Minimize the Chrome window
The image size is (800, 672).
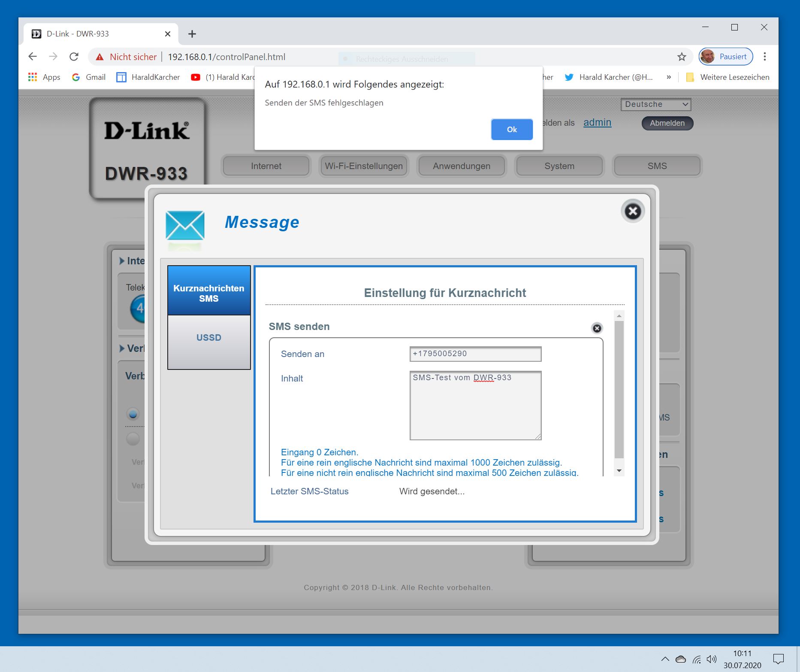[705, 27]
